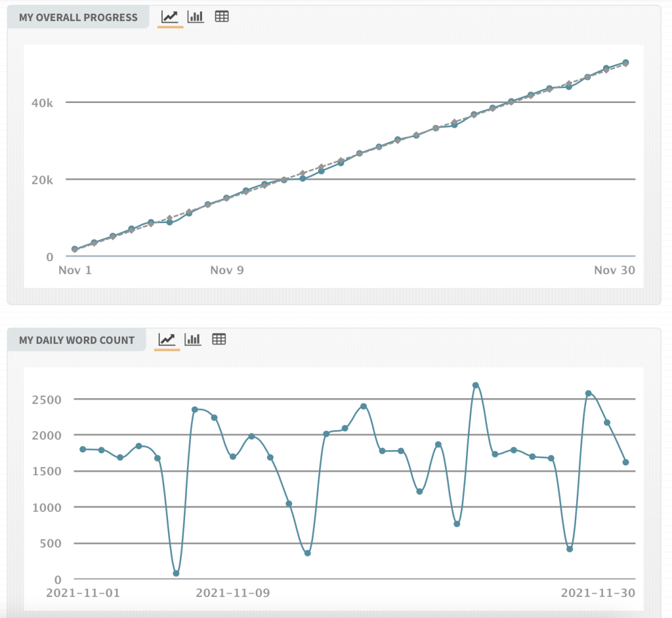Screen dimensions: 672x618
Task: Click the Nov 9 x-axis label
Action: [x=227, y=270]
